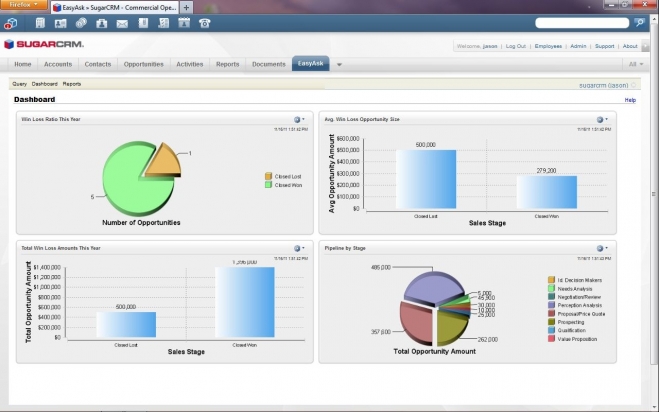Click the Qualification legend swatch
Image resolution: width=659 pixels, height=412 pixels.
551,330
